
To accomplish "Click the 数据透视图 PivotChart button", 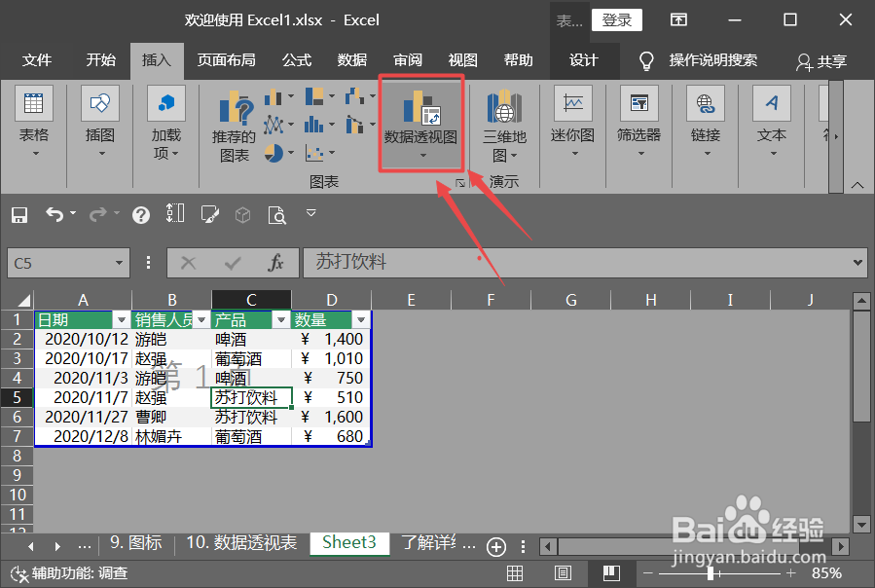I will coord(421,123).
